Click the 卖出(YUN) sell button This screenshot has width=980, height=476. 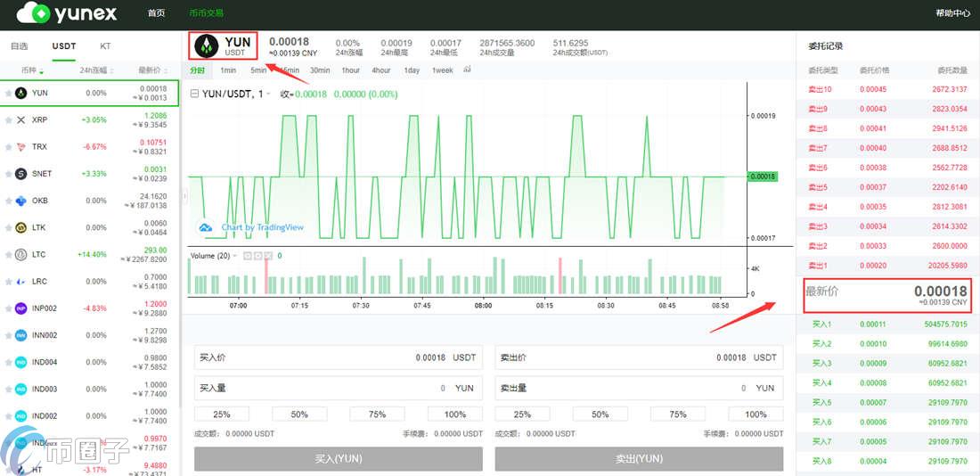click(639, 458)
